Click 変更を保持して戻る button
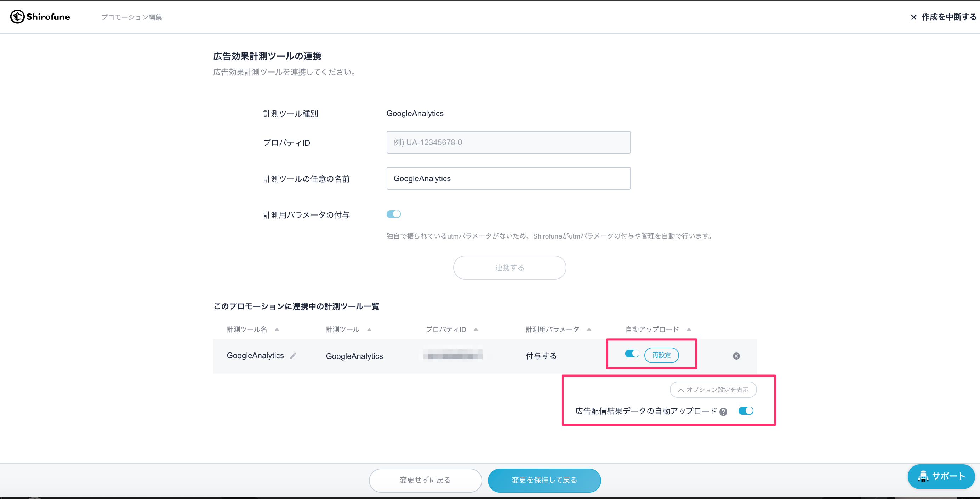 pyautogui.click(x=545, y=480)
